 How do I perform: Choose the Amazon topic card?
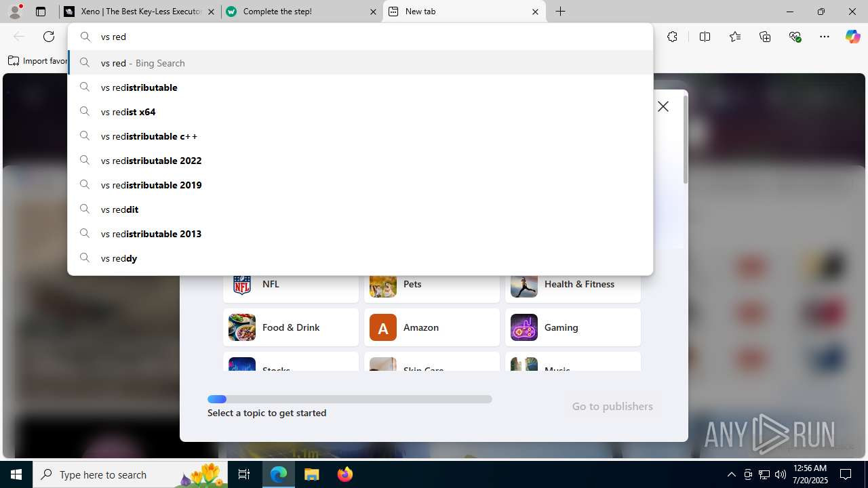click(x=432, y=327)
